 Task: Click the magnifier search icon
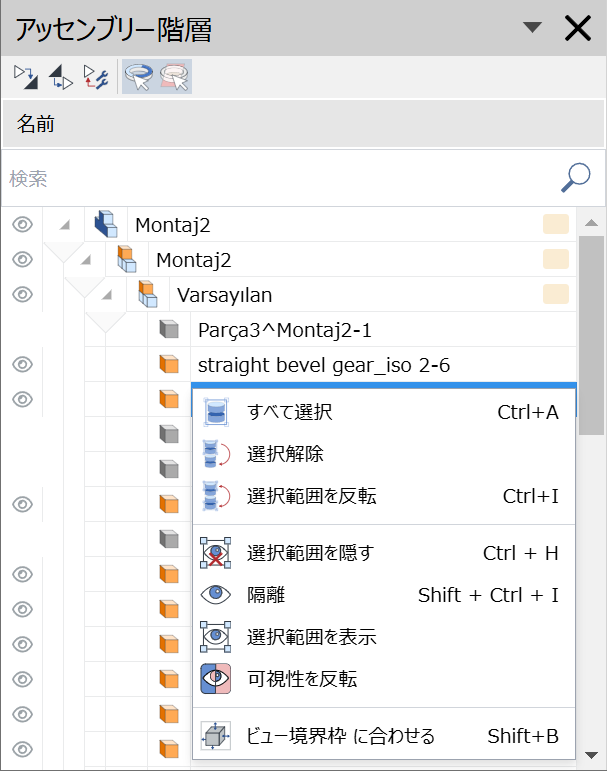[x=574, y=178]
